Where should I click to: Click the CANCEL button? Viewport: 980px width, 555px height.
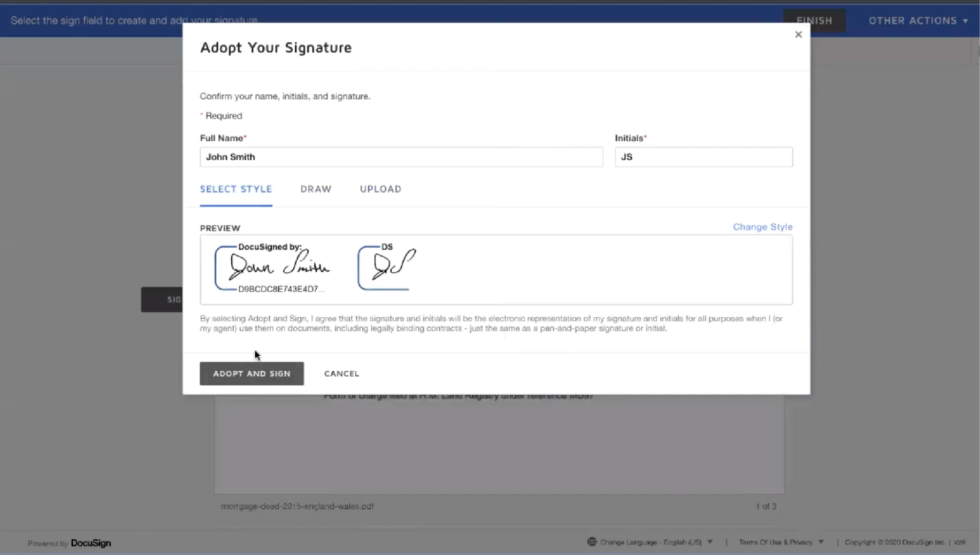click(341, 373)
